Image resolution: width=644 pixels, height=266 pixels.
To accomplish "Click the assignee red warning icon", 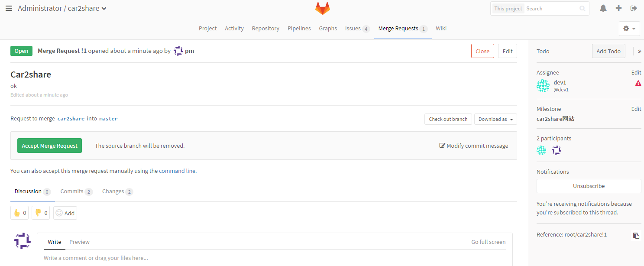I will (638, 83).
